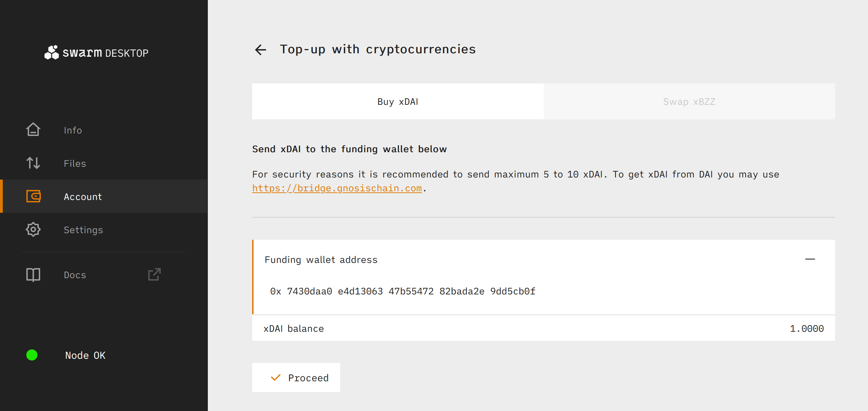Switch to the Swap xBZZ tab
The image size is (868, 411).
click(x=689, y=102)
